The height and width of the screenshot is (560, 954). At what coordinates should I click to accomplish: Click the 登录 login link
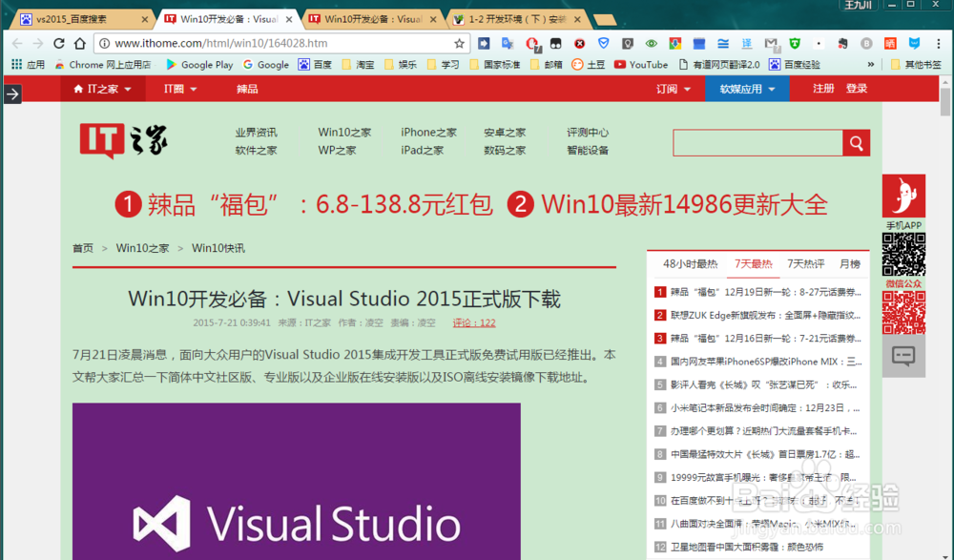pyautogui.click(x=856, y=89)
